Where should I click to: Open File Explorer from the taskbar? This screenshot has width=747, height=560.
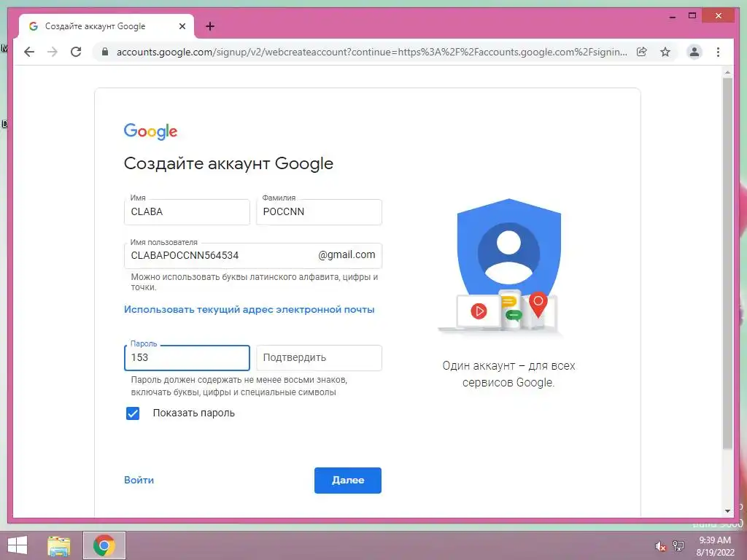pyautogui.click(x=59, y=545)
